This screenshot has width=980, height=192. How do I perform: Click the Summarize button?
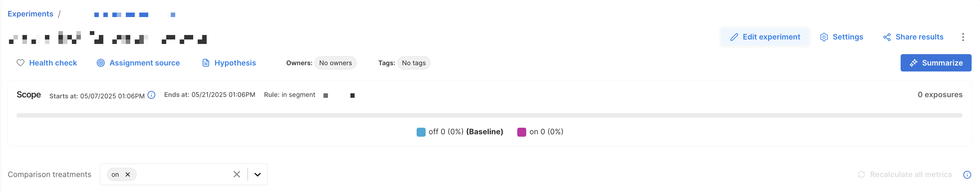[x=935, y=63]
